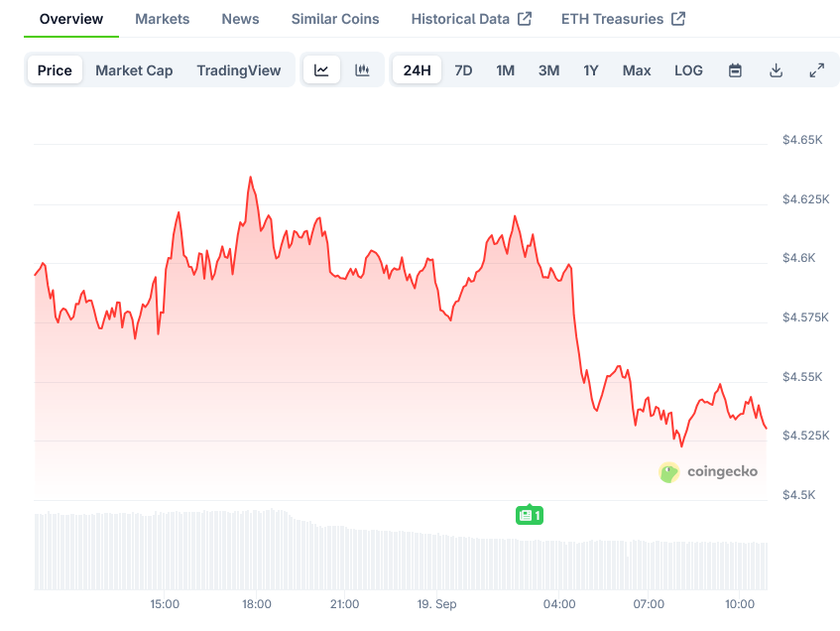Go to the Markets tab
This screenshot has height=631, width=840.
pyautogui.click(x=162, y=19)
